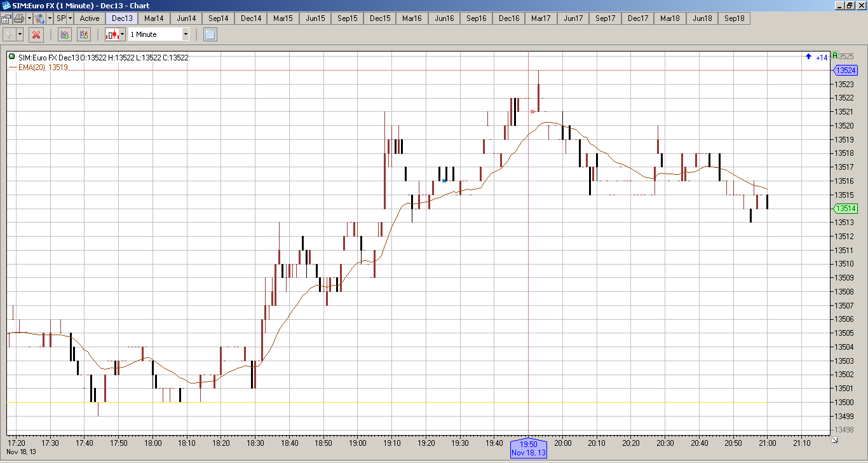Click the symbol lookup icon beside SP

(x=39, y=18)
